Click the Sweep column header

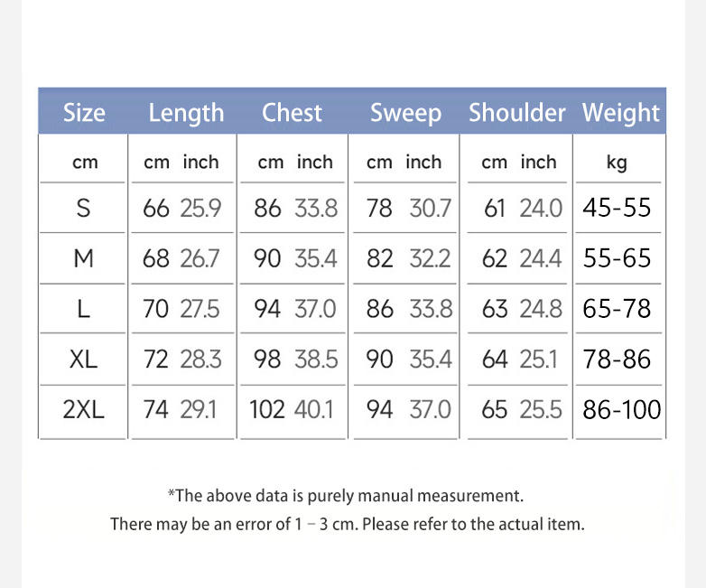tap(405, 113)
